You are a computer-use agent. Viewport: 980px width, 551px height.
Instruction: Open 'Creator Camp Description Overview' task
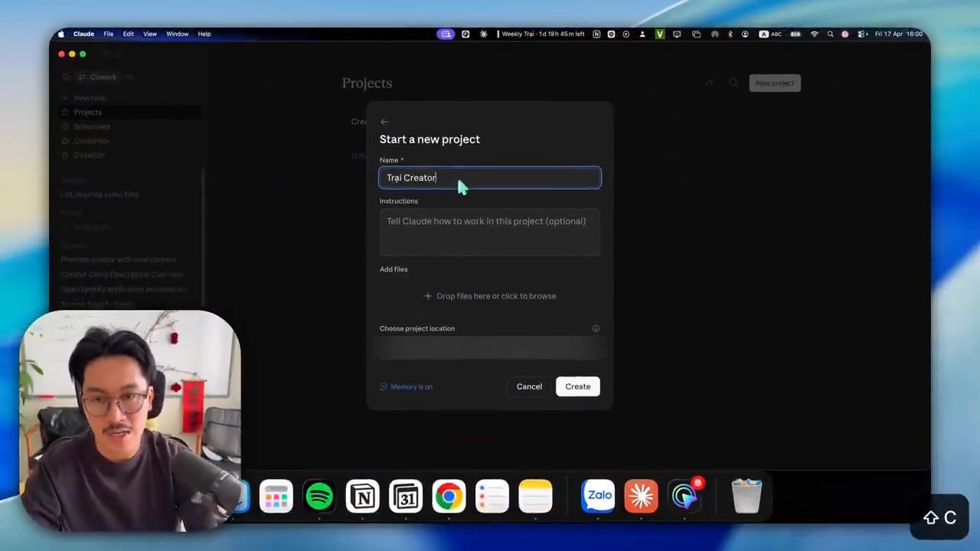pyautogui.click(x=122, y=274)
